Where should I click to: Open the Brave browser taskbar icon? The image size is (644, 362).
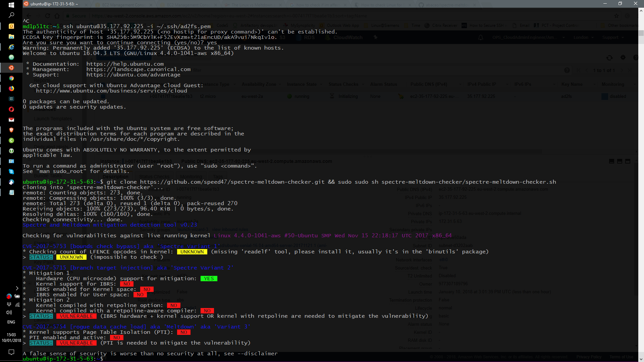click(x=11, y=130)
